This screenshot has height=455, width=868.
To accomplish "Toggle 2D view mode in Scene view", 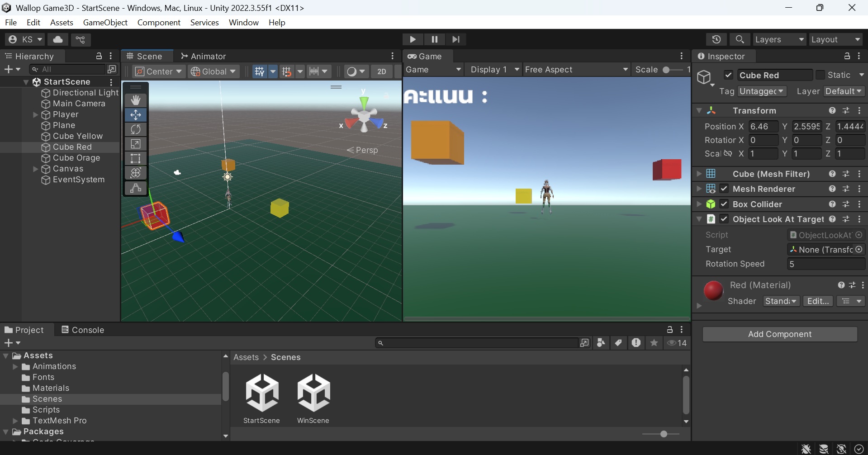I will click(x=381, y=71).
